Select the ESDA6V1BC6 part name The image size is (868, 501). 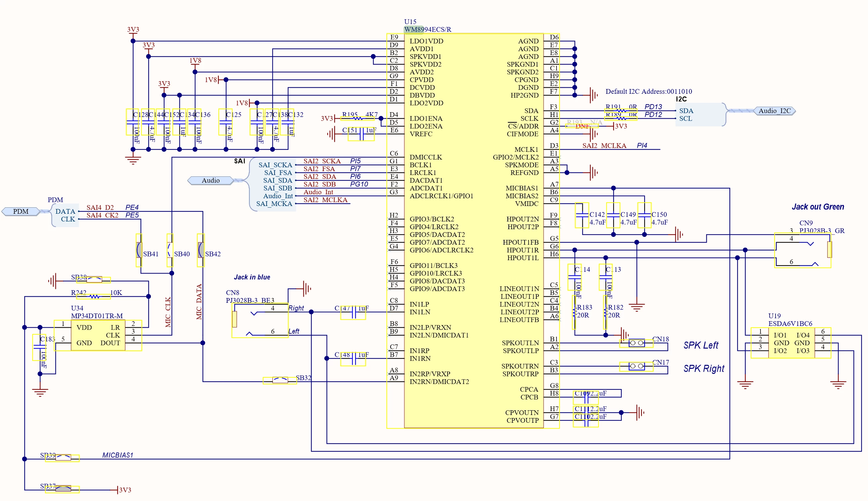tap(790, 324)
